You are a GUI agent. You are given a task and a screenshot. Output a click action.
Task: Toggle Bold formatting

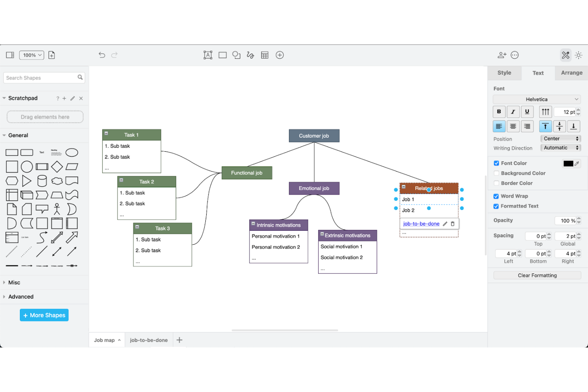point(499,112)
